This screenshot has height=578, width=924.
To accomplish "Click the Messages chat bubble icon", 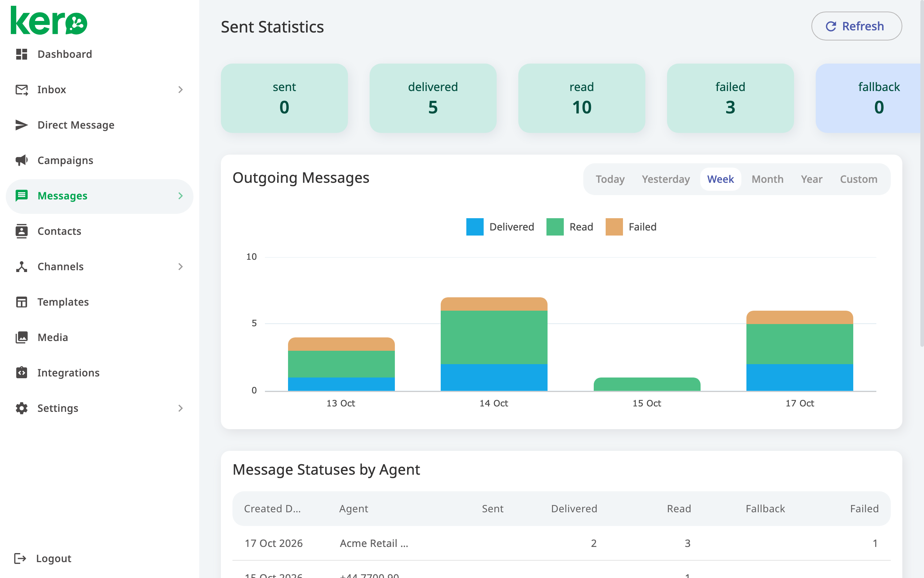I will (x=22, y=196).
